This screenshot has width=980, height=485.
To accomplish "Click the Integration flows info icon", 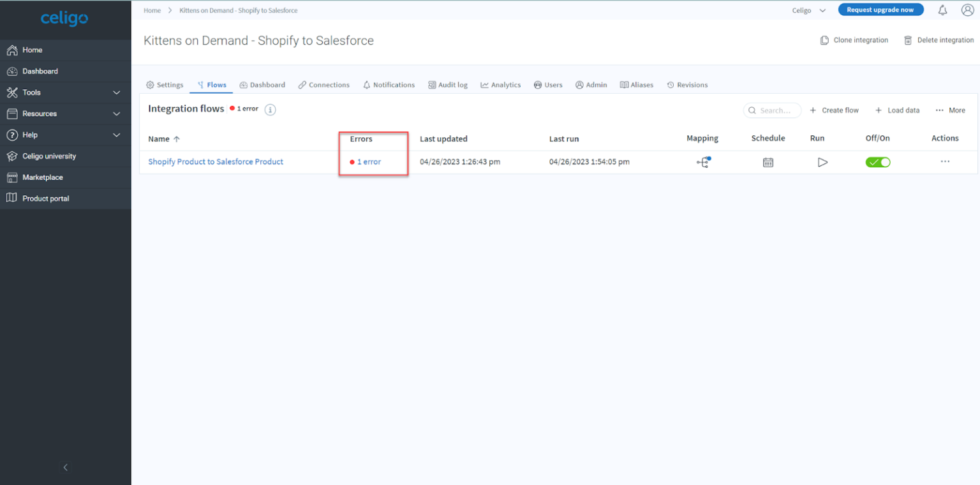I will click(x=270, y=109).
